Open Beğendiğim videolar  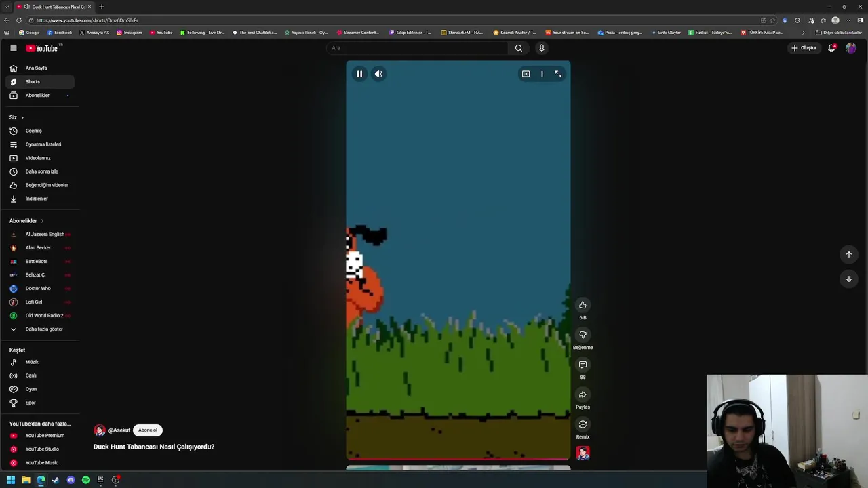coord(40,185)
